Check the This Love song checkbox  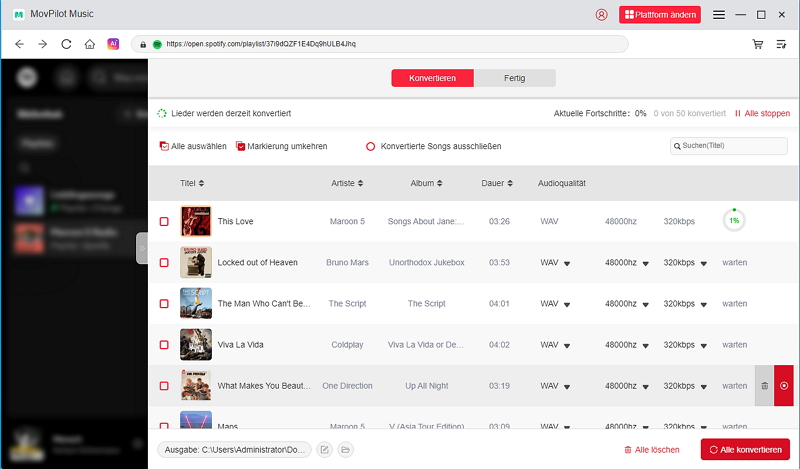pyautogui.click(x=164, y=221)
